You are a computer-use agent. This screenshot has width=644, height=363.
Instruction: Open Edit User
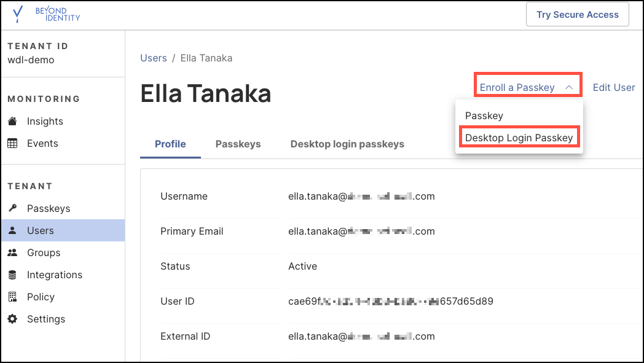tap(613, 87)
